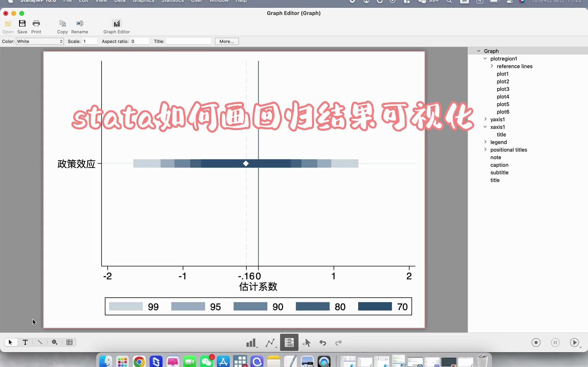This screenshot has height=367, width=588.
Task: Click the Print icon
Action: (36, 25)
